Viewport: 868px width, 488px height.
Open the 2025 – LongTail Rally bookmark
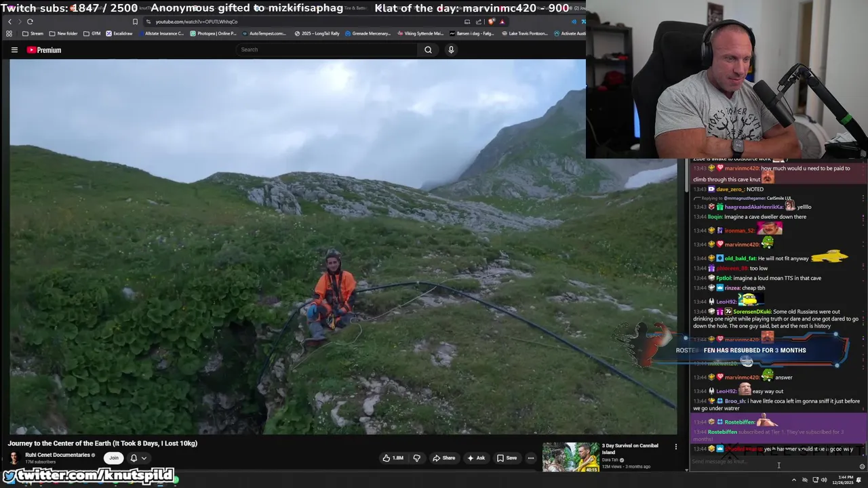click(x=317, y=33)
